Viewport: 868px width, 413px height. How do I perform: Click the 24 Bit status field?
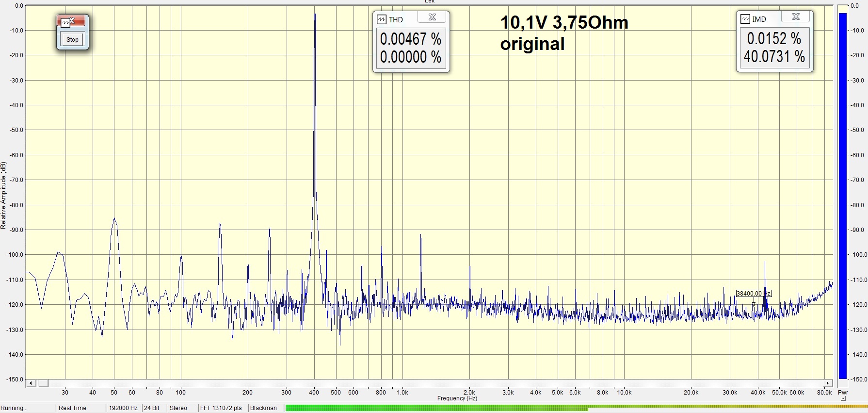click(154, 408)
